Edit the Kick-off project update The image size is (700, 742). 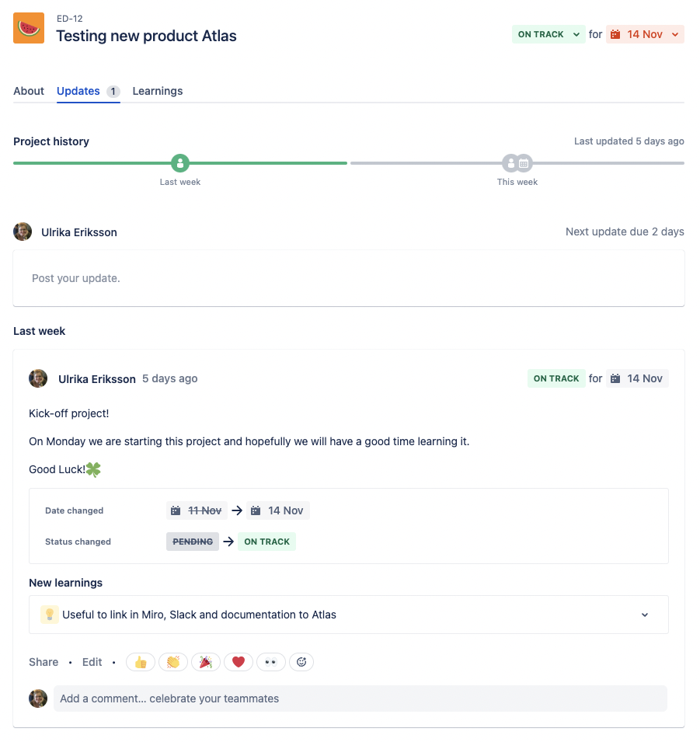[91, 661]
